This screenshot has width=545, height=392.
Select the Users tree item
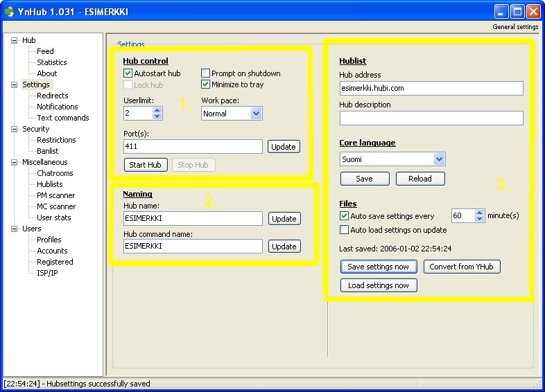32,229
